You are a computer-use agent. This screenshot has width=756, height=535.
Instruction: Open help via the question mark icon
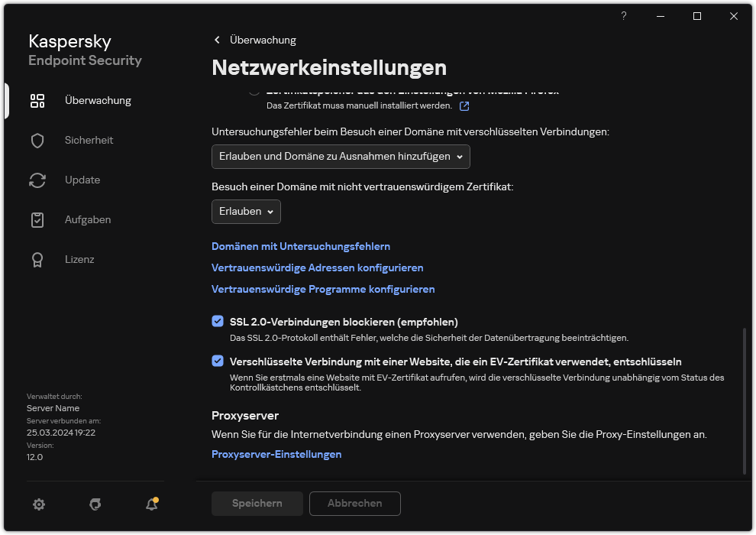623,16
